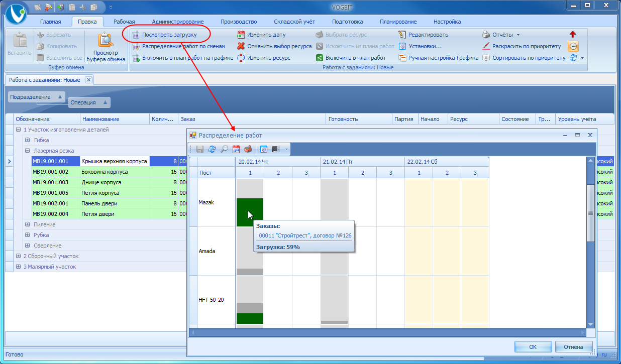Click the OK button
The image size is (621, 364).
[533, 347]
